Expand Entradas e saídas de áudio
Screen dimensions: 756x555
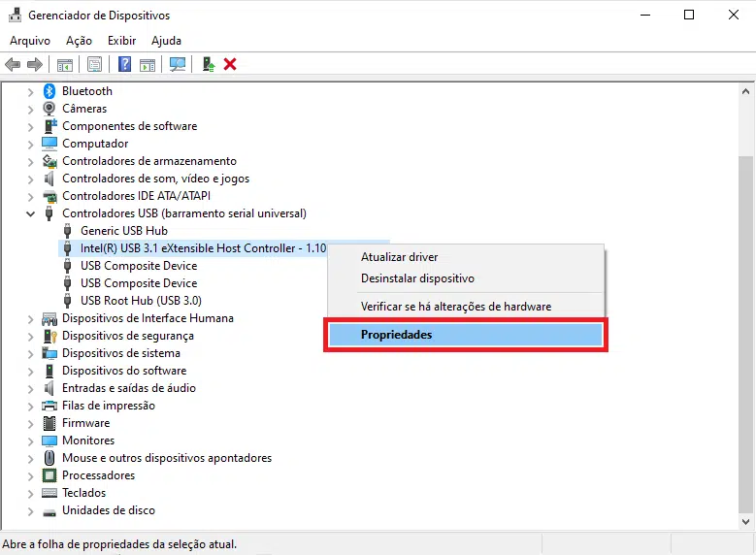tap(30, 388)
